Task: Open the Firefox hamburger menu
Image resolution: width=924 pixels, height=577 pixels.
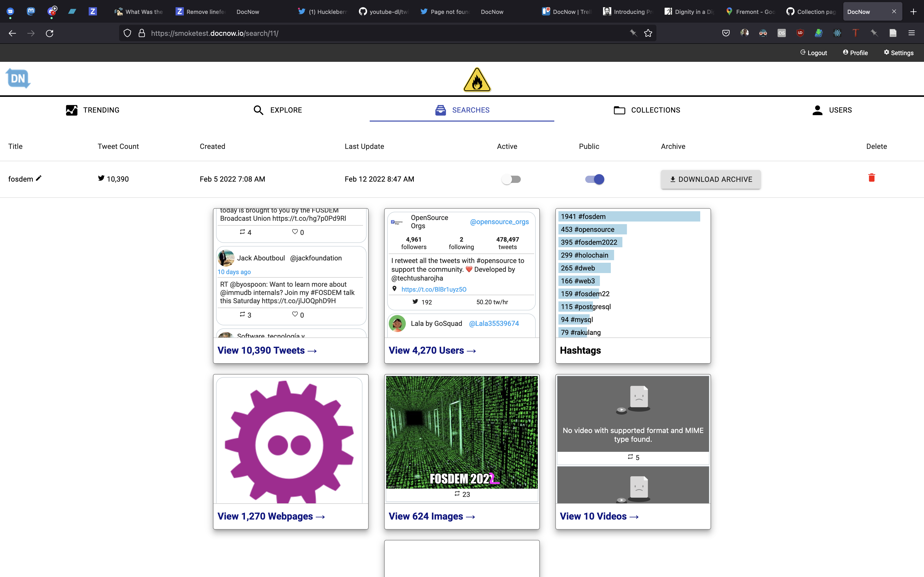Action: [912, 33]
